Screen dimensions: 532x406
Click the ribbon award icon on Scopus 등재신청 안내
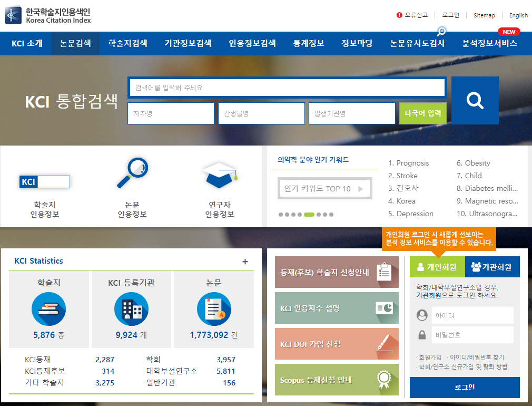pos(384,380)
